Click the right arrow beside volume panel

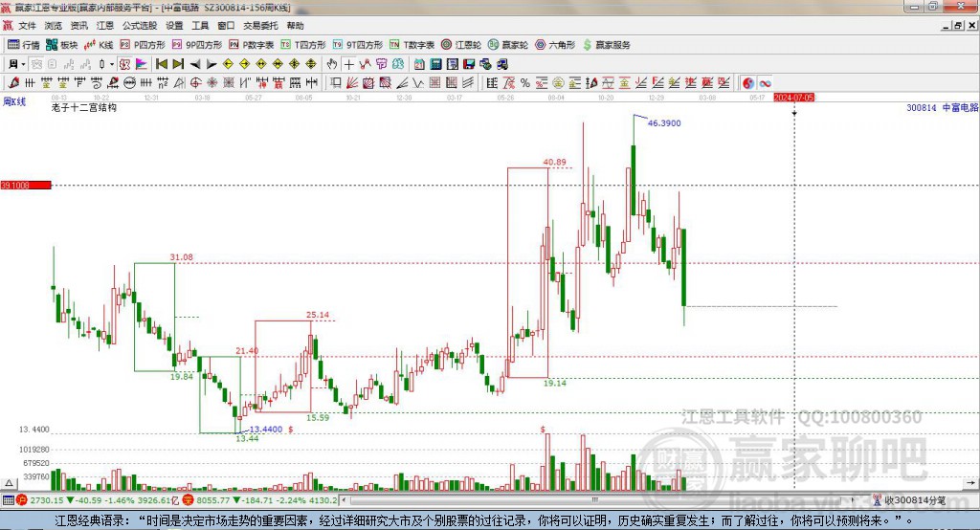click(x=970, y=483)
